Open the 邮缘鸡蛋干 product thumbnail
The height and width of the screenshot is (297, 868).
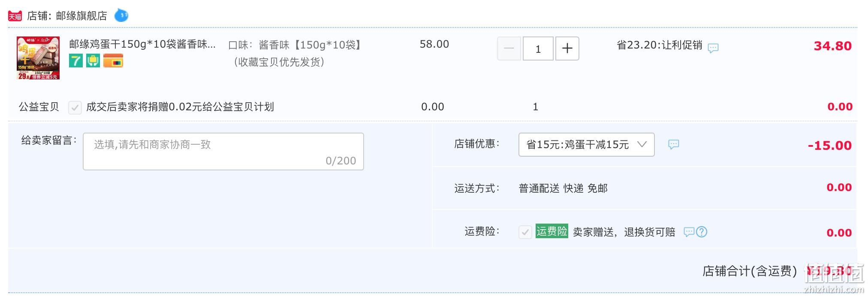point(38,58)
